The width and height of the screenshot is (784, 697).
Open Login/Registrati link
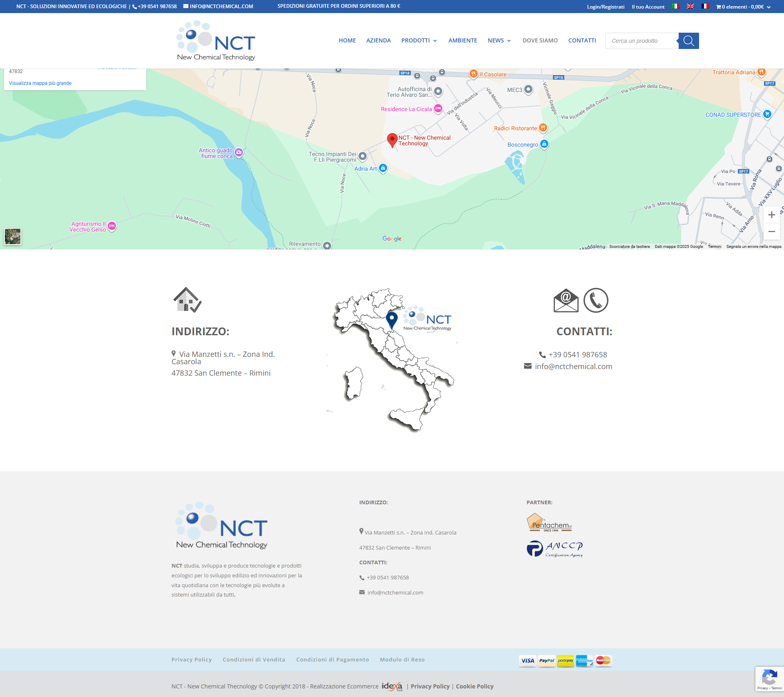tap(606, 7)
